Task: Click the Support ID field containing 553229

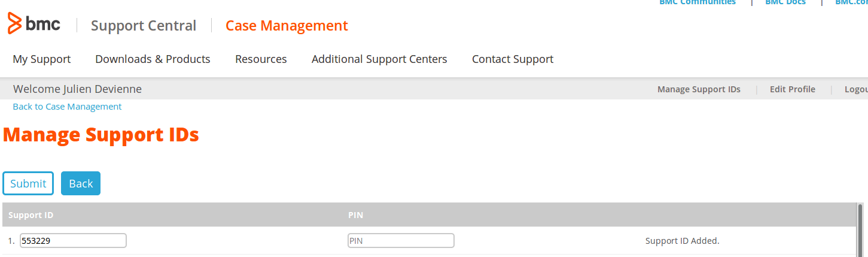Action: coord(73,241)
